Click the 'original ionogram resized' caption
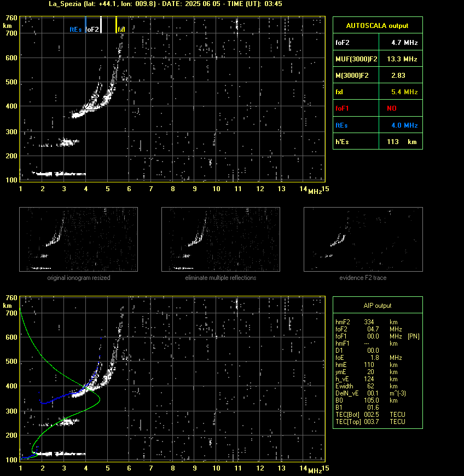Viewport: 464px width, 476px height. coord(79,278)
